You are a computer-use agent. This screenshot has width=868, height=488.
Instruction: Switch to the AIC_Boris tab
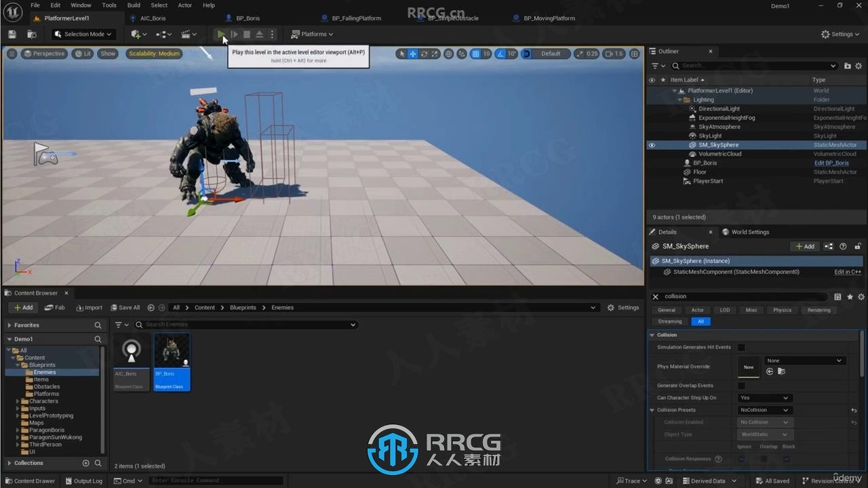click(x=153, y=18)
